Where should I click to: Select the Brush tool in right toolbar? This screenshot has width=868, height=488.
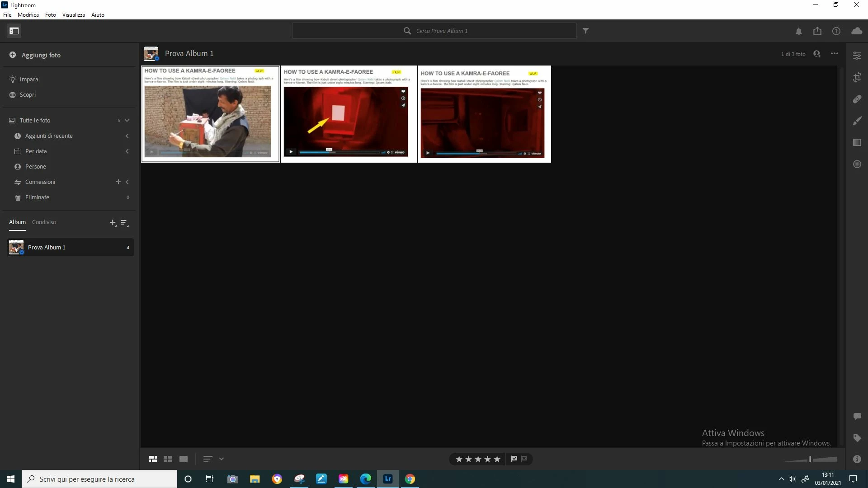[857, 121]
